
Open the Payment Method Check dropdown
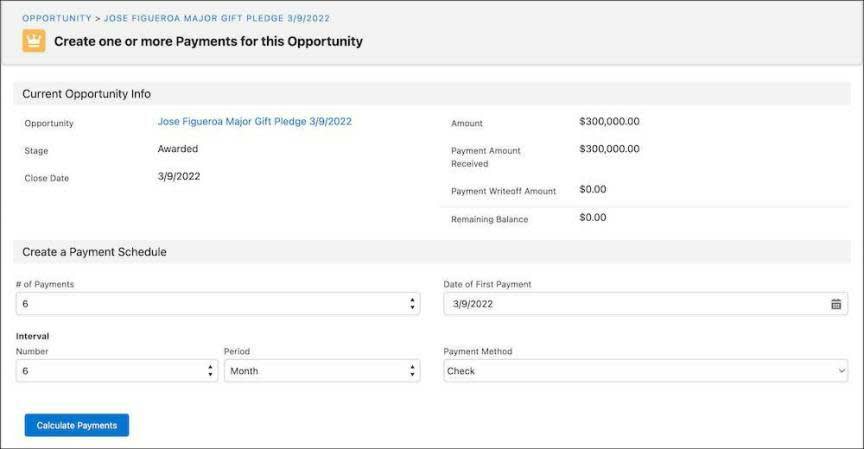pyautogui.click(x=645, y=371)
